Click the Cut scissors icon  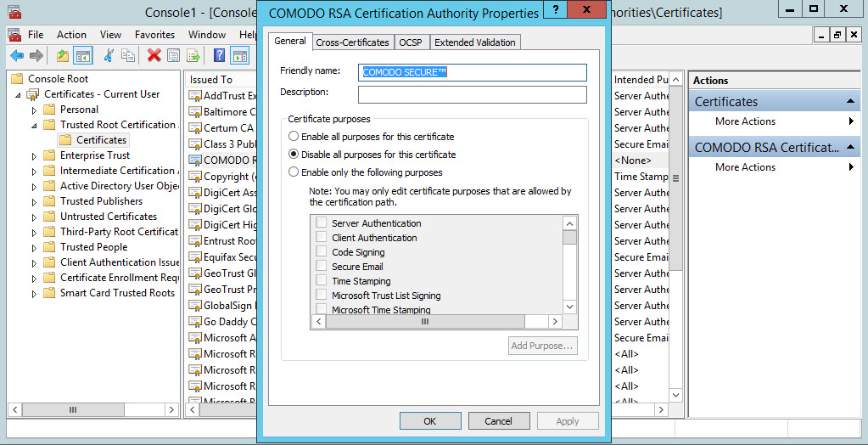pyautogui.click(x=109, y=55)
